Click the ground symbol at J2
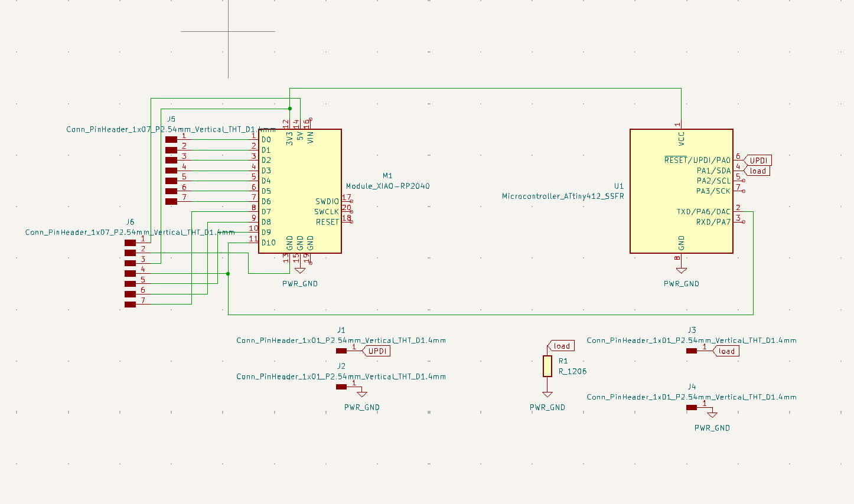 point(362,394)
